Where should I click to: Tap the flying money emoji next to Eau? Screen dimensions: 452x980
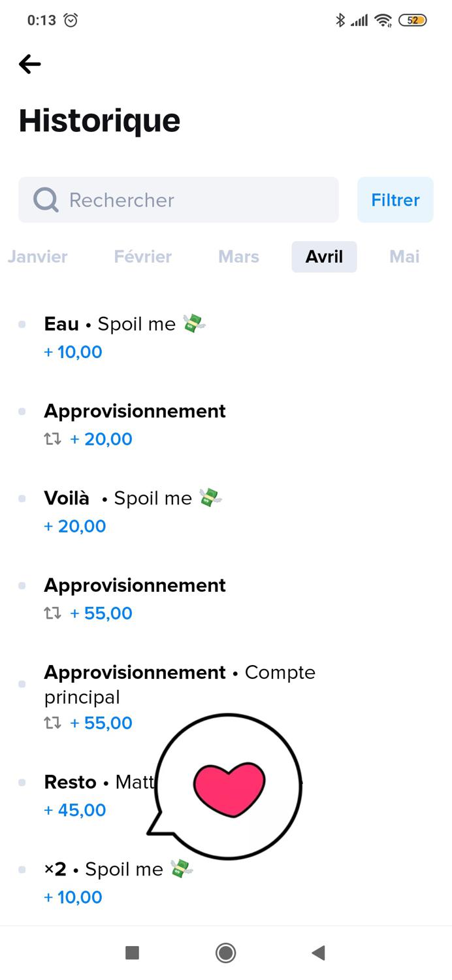point(194,323)
